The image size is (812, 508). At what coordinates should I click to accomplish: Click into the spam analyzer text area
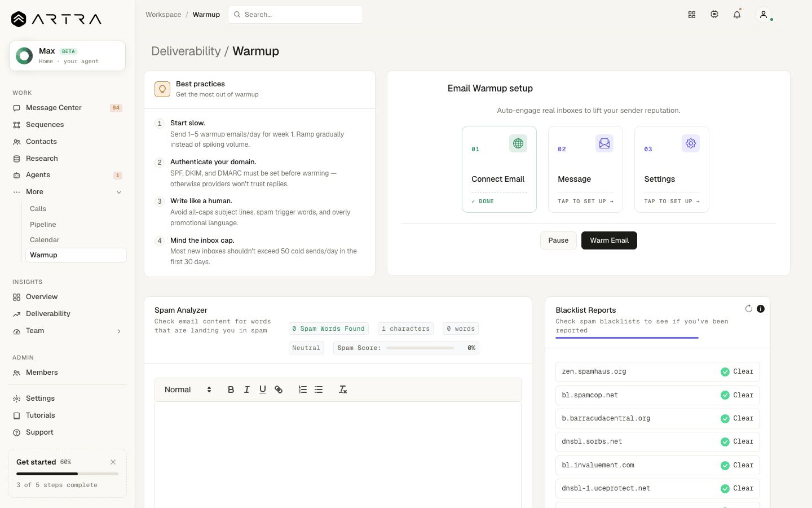click(338, 454)
